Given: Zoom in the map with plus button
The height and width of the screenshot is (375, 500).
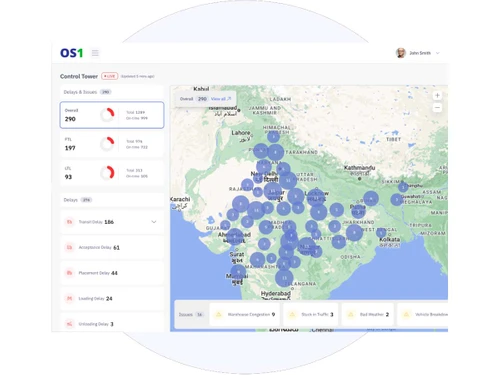Looking at the screenshot, I should [437, 96].
